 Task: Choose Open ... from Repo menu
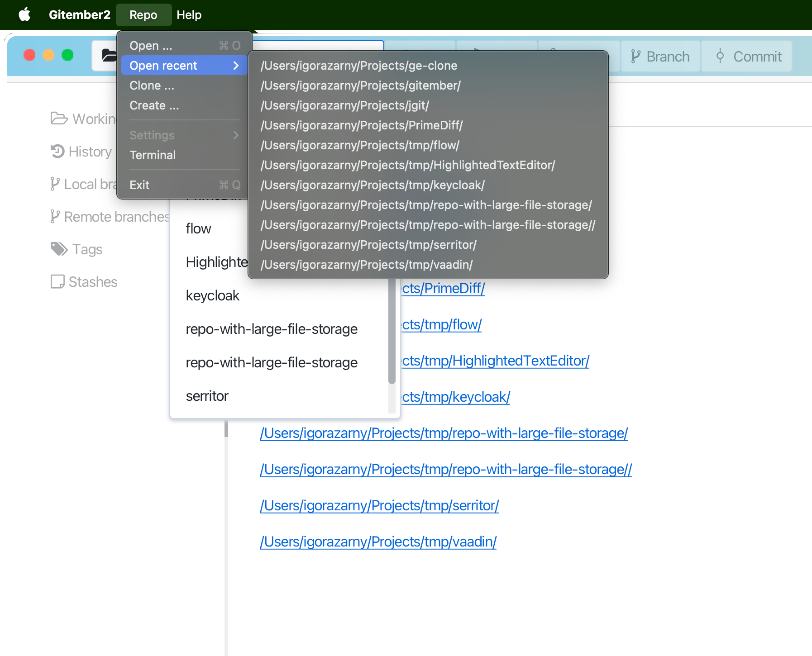pyautogui.click(x=185, y=46)
